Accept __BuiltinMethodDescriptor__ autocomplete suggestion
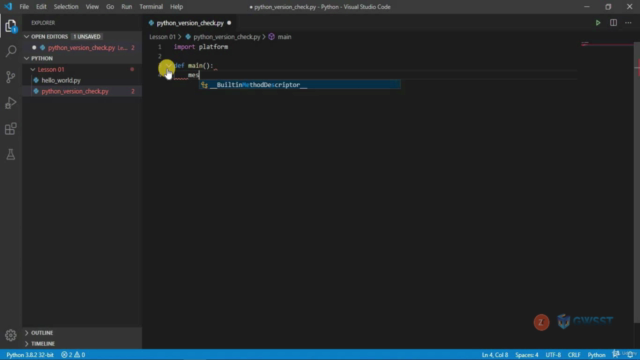Screen dimensions: 640x360 (x=300, y=85)
